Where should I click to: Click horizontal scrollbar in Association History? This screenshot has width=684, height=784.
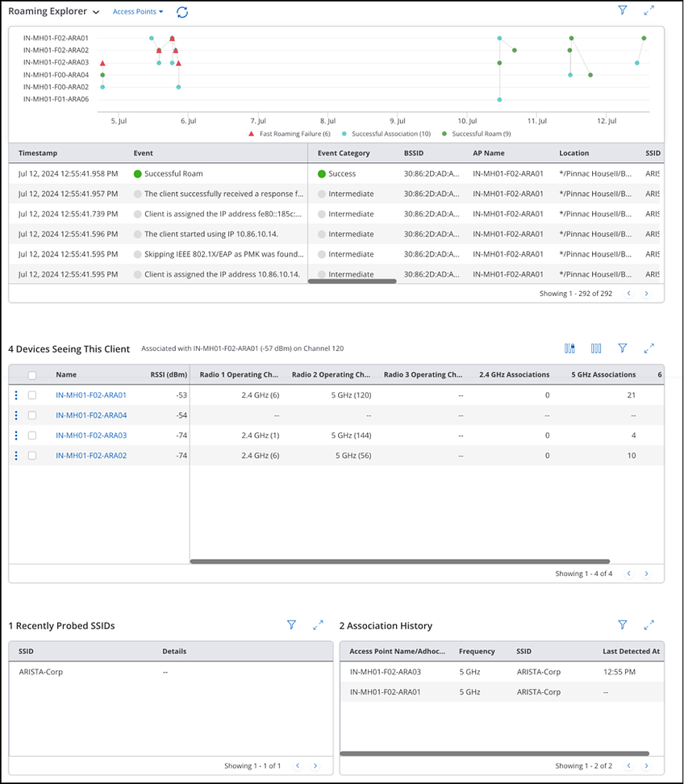[x=494, y=753]
